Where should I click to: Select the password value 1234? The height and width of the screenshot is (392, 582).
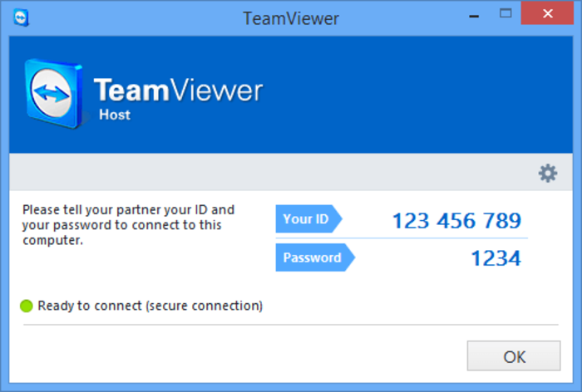click(496, 259)
